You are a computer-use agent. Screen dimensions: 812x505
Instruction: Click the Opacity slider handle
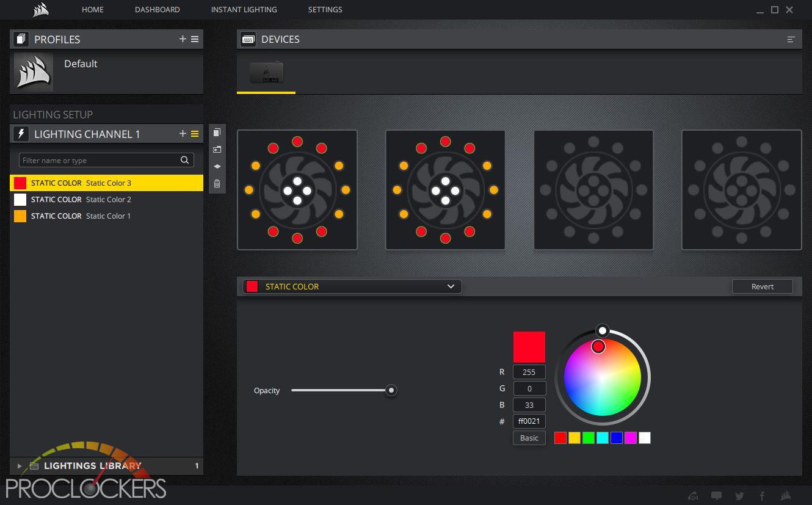point(391,390)
